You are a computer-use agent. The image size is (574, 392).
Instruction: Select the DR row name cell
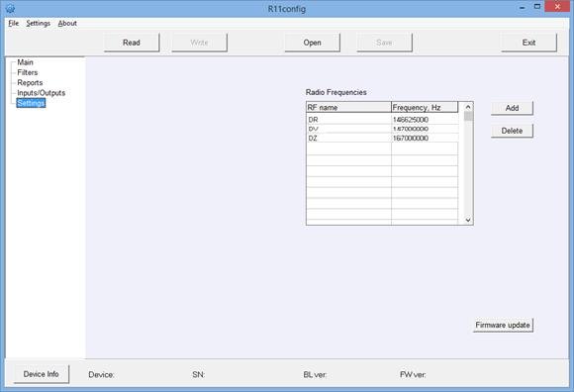[x=348, y=120]
